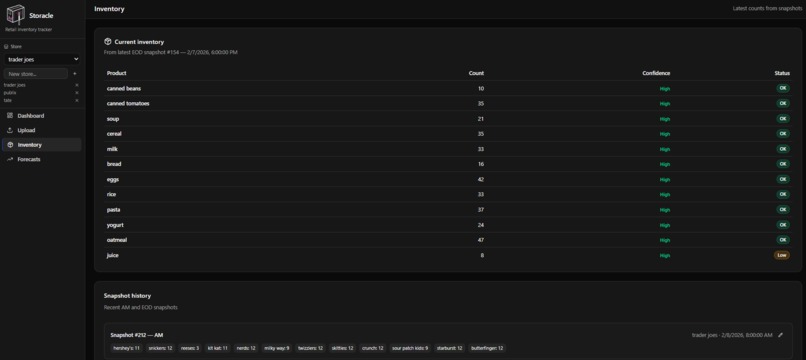Select publix in the store list
The width and height of the screenshot is (806, 360).
click(x=10, y=93)
